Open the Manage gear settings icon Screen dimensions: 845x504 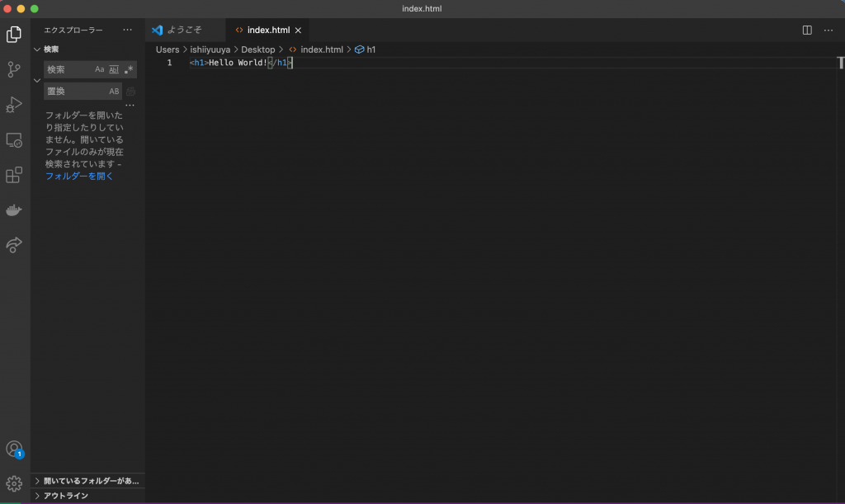click(x=14, y=483)
